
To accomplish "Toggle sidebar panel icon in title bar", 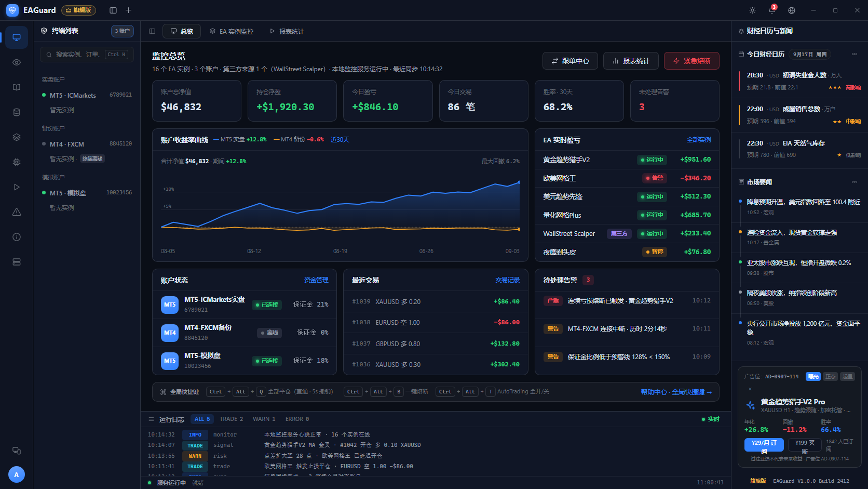I will coord(113,10).
